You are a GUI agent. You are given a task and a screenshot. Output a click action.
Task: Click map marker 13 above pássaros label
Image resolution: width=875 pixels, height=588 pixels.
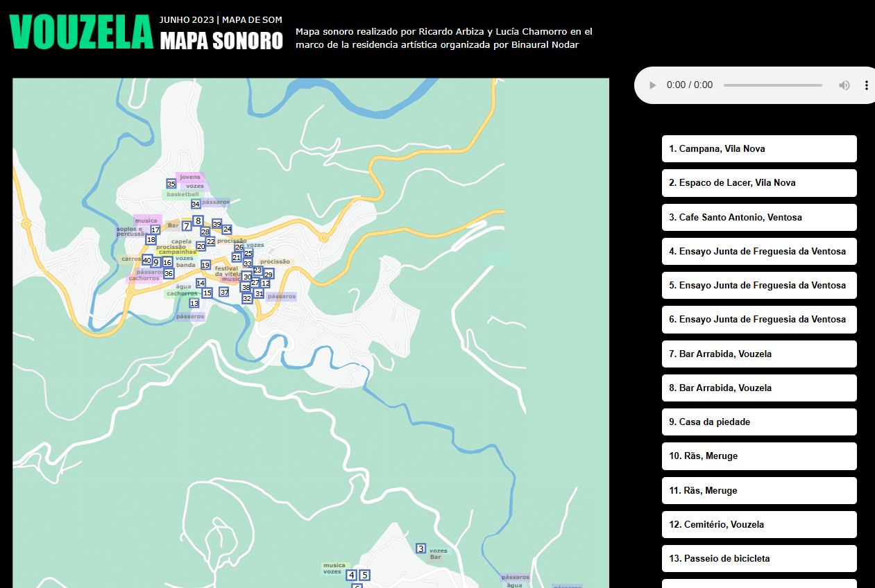194,303
